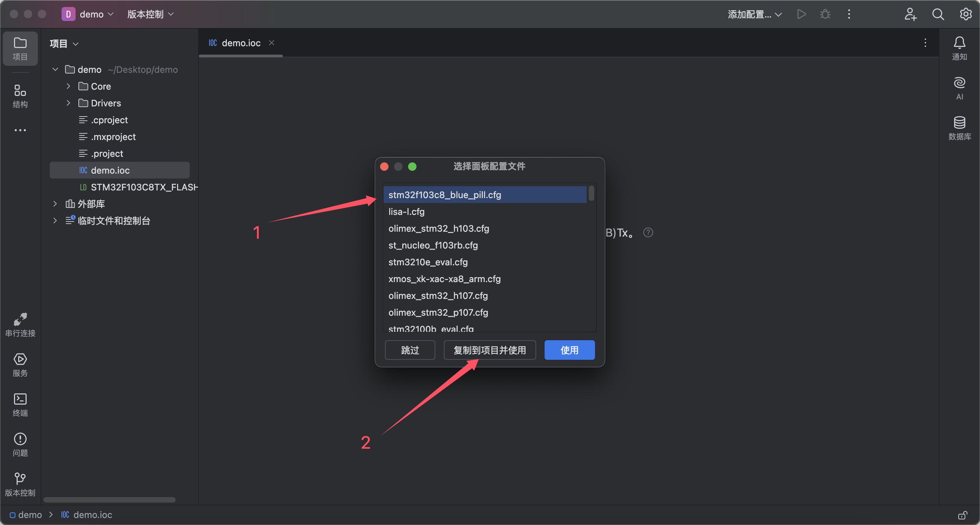Viewport: 980px width, 525px height.
Task: Close the demo.ioc editor tab
Action: (x=272, y=43)
